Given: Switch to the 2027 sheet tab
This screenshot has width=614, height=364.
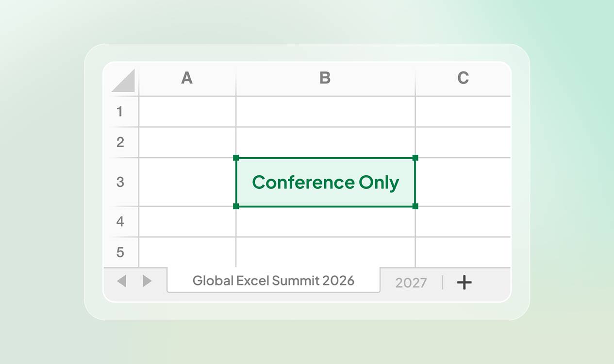Looking at the screenshot, I should (411, 282).
